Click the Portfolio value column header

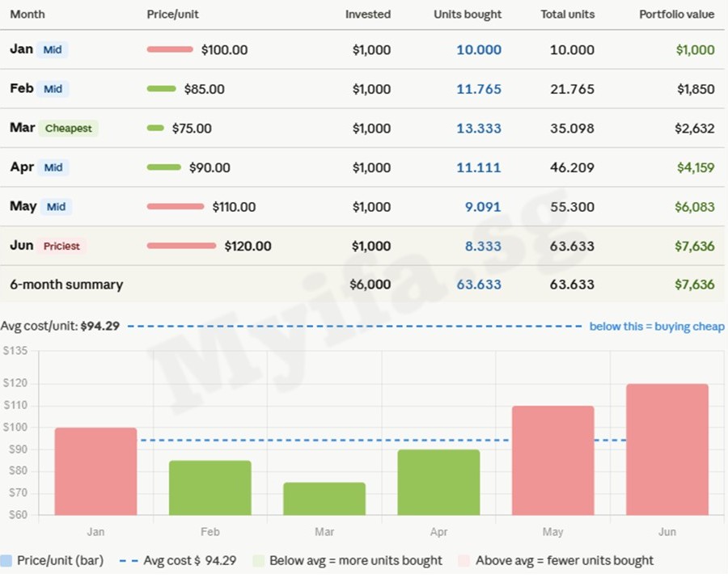(x=676, y=15)
